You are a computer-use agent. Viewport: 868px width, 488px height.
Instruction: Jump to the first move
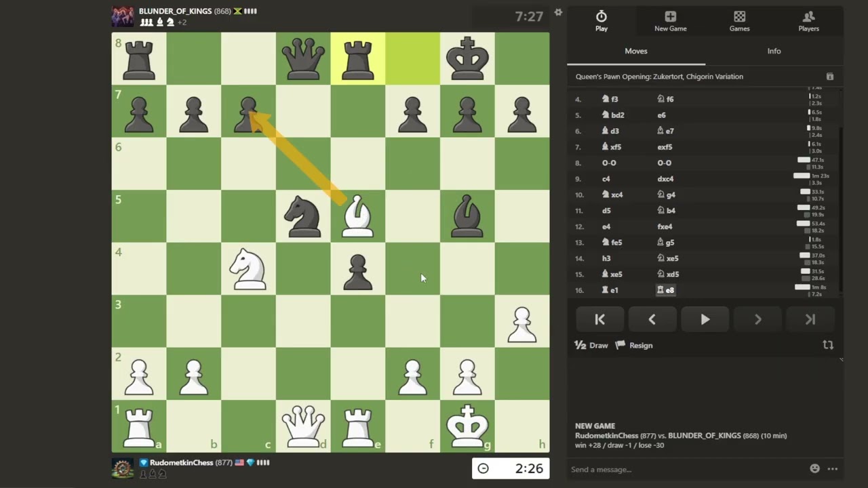coord(599,319)
